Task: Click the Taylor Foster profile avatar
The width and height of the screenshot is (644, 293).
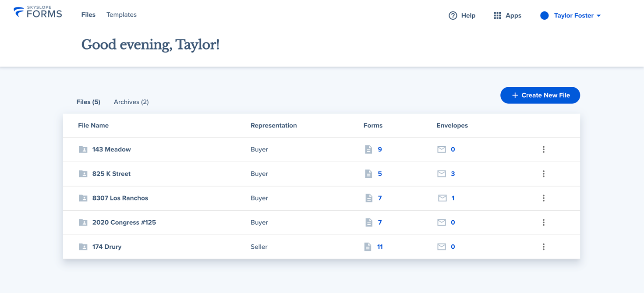Action: point(544,16)
